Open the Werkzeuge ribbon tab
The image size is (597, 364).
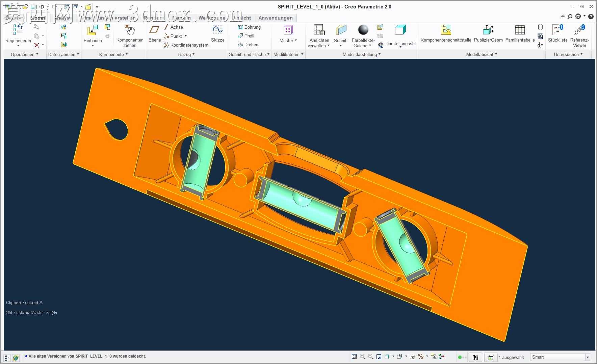click(x=212, y=18)
